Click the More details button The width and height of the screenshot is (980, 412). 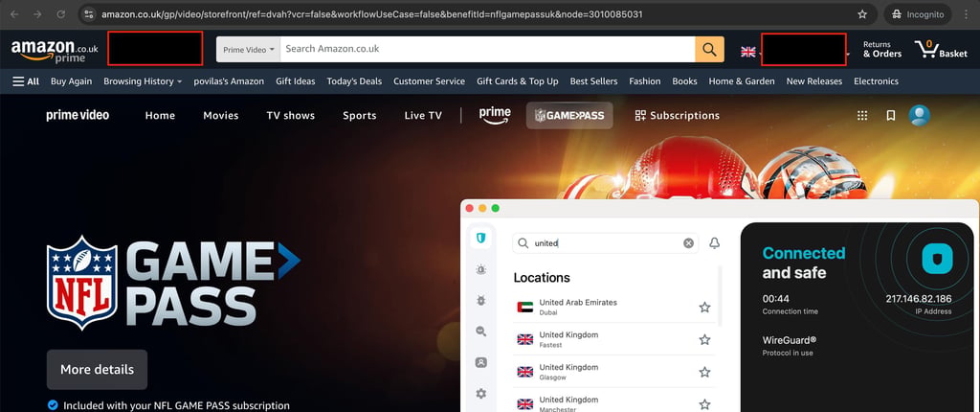[97, 370]
